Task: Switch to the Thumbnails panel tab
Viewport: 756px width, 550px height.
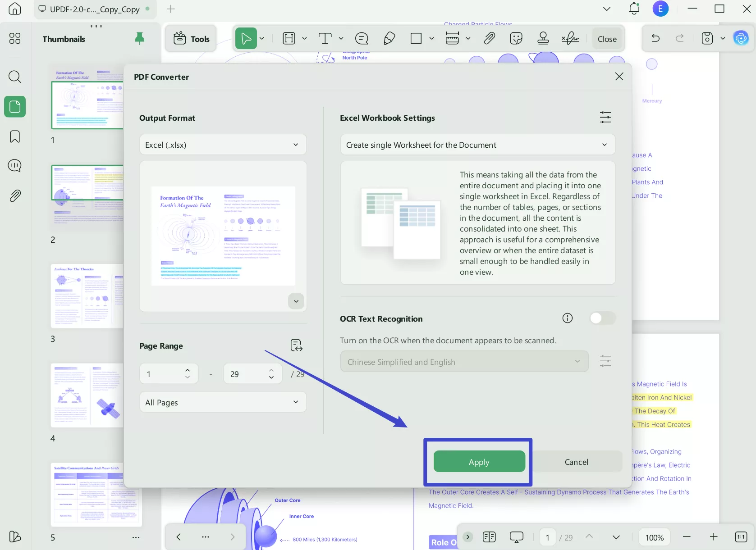Action: tap(15, 107)
